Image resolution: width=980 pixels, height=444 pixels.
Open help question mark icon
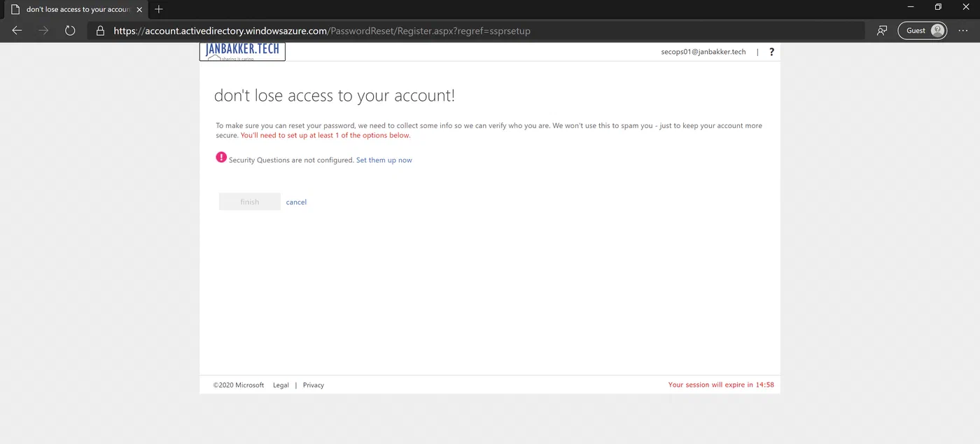(x=771, y=52)
